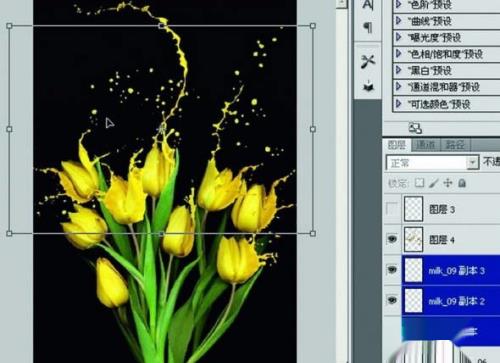Image resolution: width=500 pixels, height=363 pixels.
Task: Switch to the 路径 tab
Action: click(455, 145)
